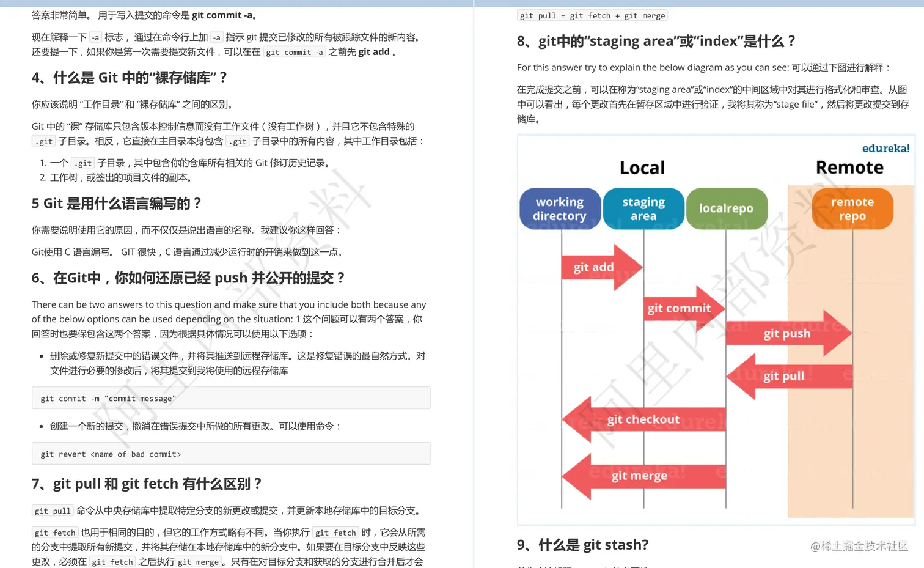Click the git commit -m code block
The image size is (924, 568).
click(x=231, y=398)
